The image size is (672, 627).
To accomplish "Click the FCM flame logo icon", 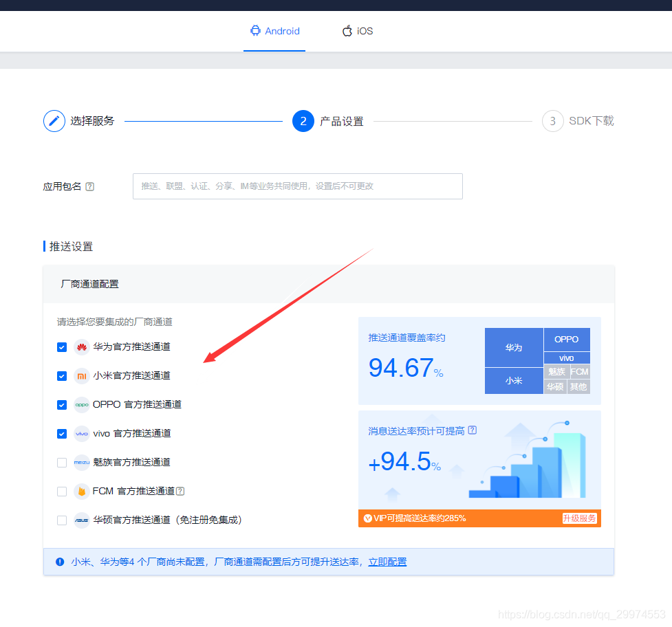I will coord(82,491).
